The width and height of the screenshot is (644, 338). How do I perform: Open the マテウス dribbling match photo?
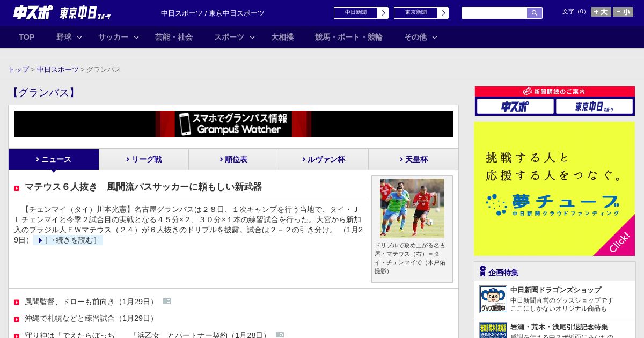(412, 208)
